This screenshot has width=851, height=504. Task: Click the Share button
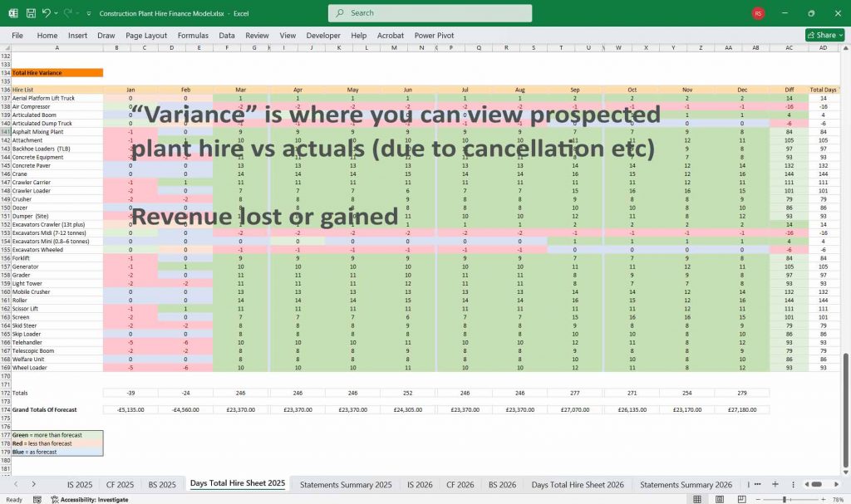click(821, 35)
